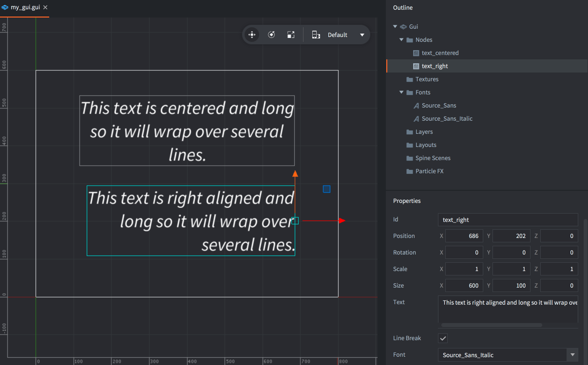Screen dimensions: 588x365
Task: Click the device layout icon next to Default
Action: [x=316, y=35]
